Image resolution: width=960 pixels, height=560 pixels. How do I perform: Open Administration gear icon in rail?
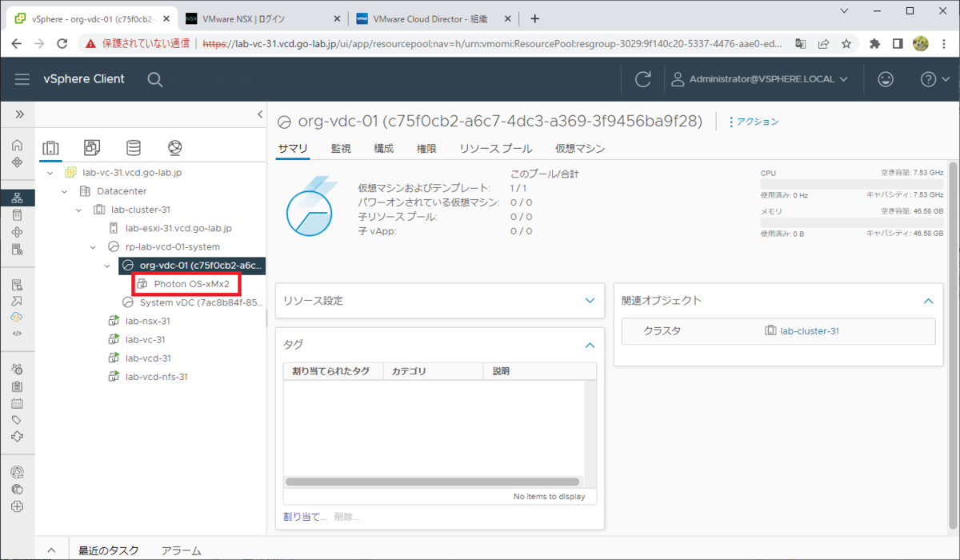(18, 369)
